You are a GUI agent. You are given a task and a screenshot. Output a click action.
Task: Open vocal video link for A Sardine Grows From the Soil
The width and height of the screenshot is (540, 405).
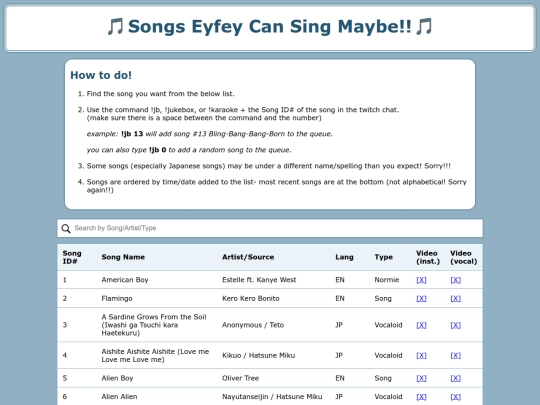coord(455,325)
